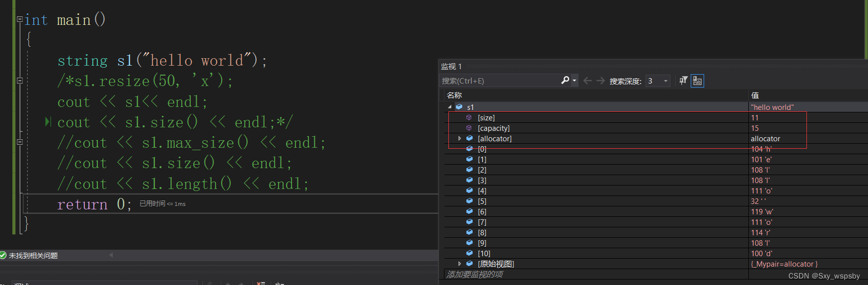This screenshot has height=285, width=868.
Task: Click the purple cube icon beside [size]
Action: coord(469,118)
